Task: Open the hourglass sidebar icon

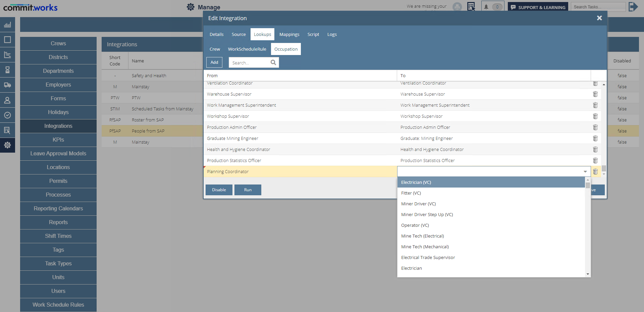Action: pyautogui.click(x=7, y=70)
